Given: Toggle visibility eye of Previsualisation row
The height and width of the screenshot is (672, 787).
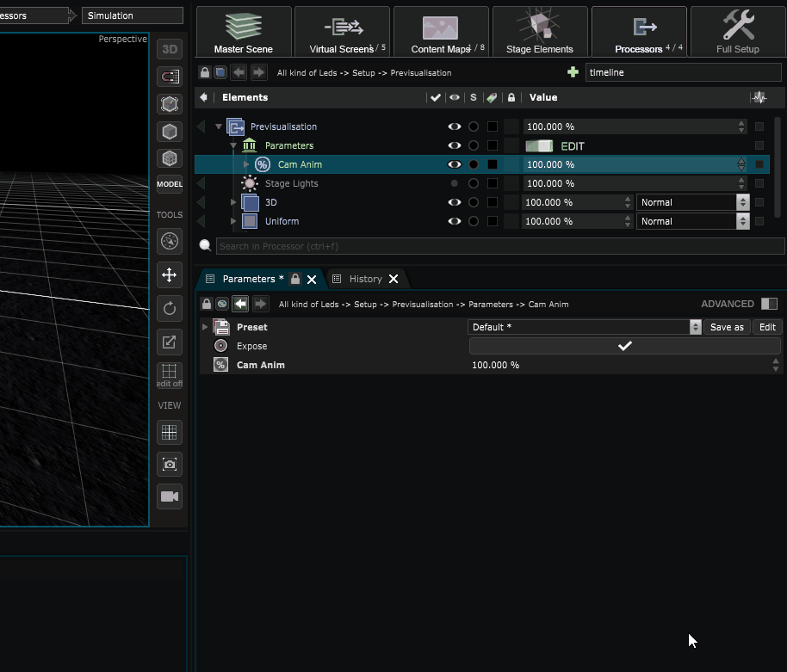Looking at the screenshot, I should [455, 126].
